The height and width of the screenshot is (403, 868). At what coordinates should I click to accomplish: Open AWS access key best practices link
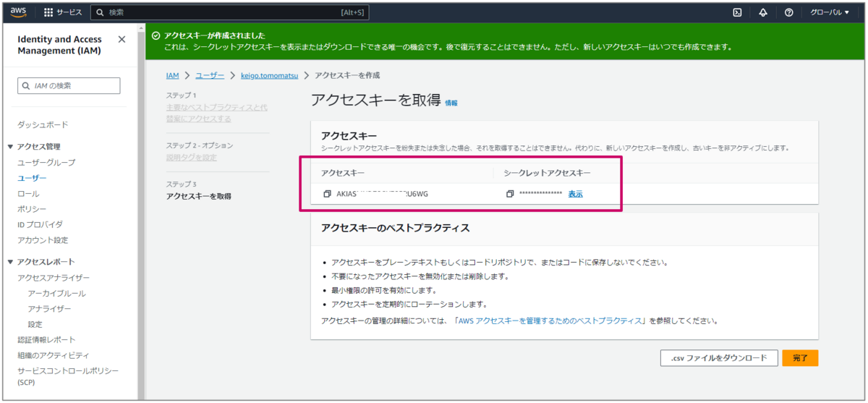point(550,320)
